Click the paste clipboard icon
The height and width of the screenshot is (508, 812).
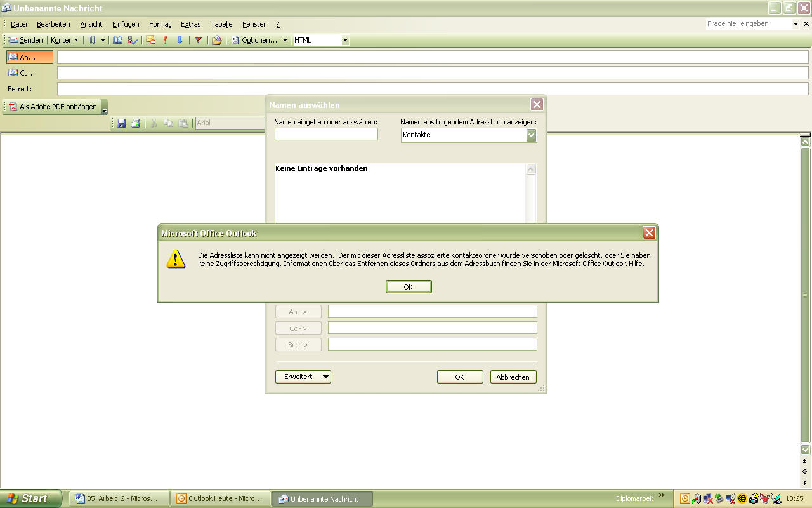click(x=183, y=123)
